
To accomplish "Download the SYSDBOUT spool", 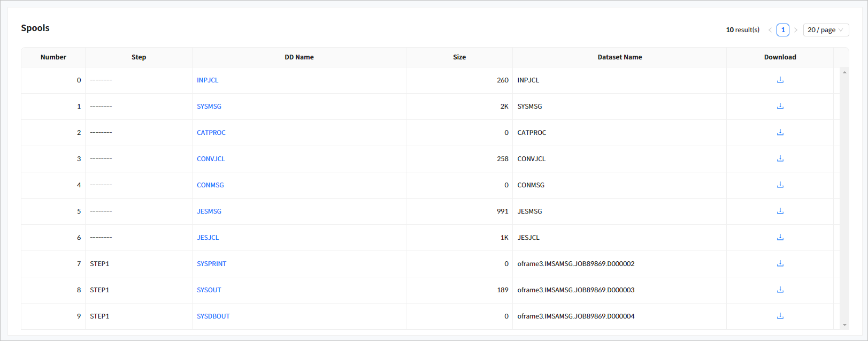I will [780, 316].
